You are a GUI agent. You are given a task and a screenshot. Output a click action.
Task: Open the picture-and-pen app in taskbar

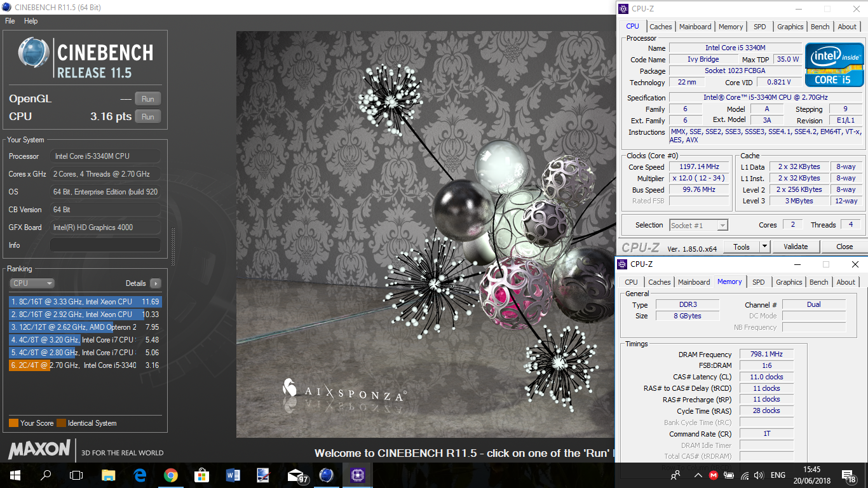pos(263,475)
